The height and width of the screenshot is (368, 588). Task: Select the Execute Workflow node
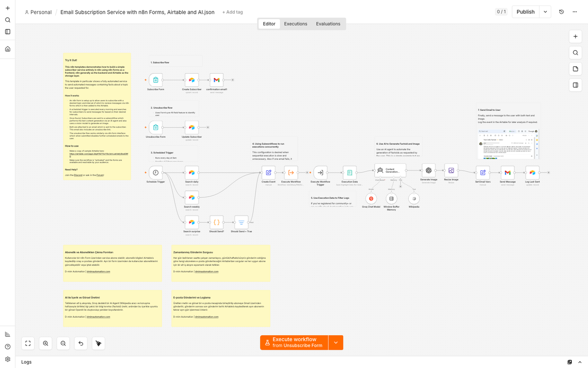[291, 172]
